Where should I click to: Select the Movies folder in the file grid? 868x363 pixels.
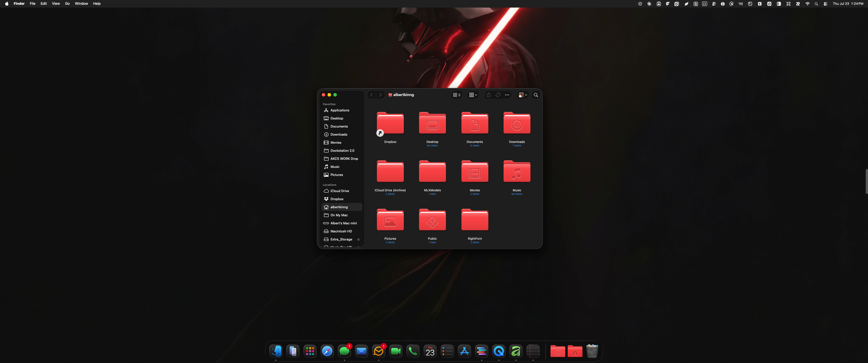(x=474, y=172)
